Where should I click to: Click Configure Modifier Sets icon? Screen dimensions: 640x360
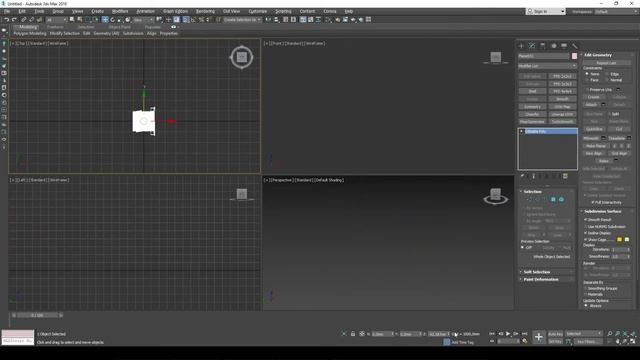[x=565, y=176]
